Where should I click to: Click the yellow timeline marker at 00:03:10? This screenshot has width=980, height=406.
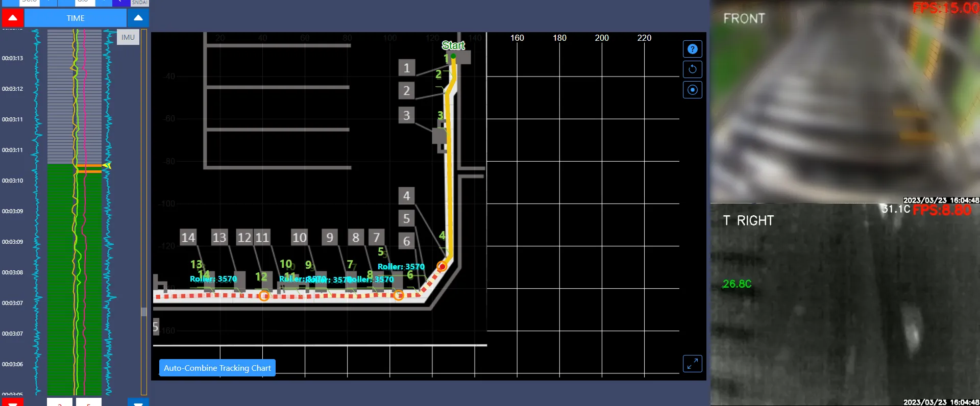[107, 165]
